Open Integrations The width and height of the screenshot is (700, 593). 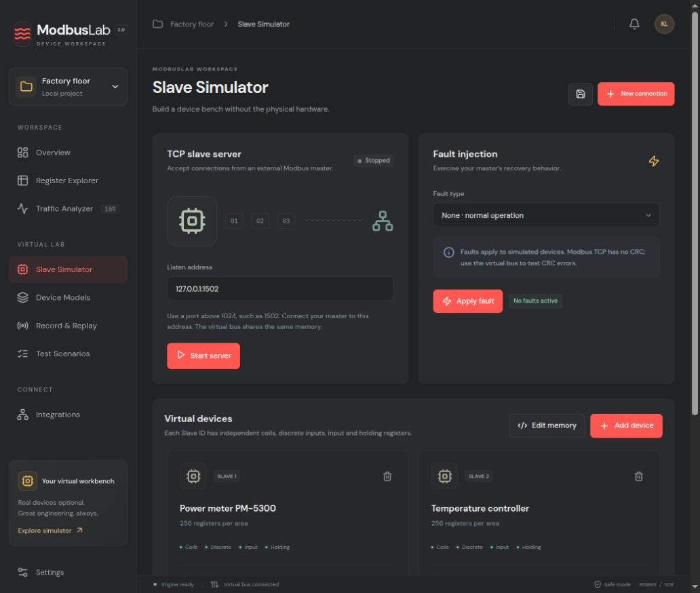click(68, 415)
